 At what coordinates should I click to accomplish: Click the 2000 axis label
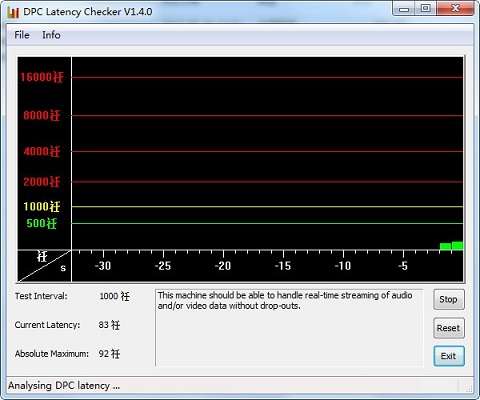42,182
